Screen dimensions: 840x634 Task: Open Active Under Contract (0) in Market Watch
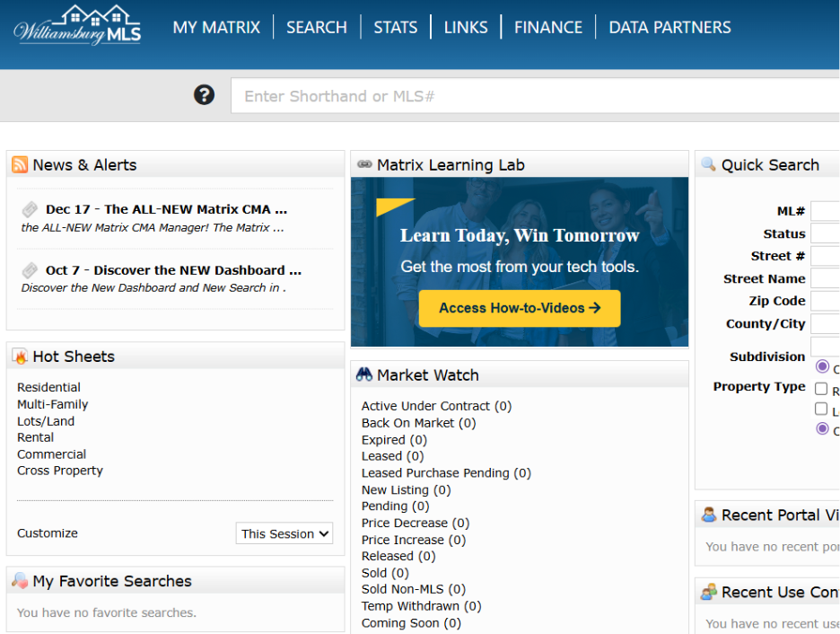(x=437, y=406)
